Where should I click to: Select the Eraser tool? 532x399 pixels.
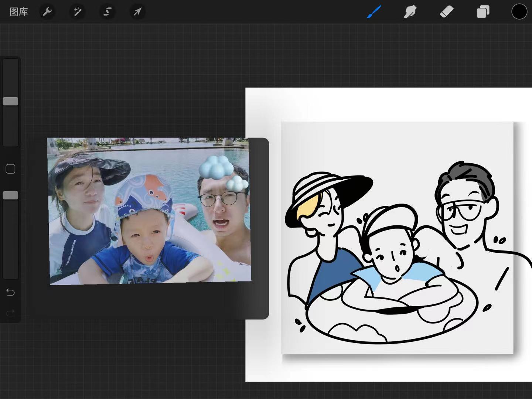tap(446, 12)
